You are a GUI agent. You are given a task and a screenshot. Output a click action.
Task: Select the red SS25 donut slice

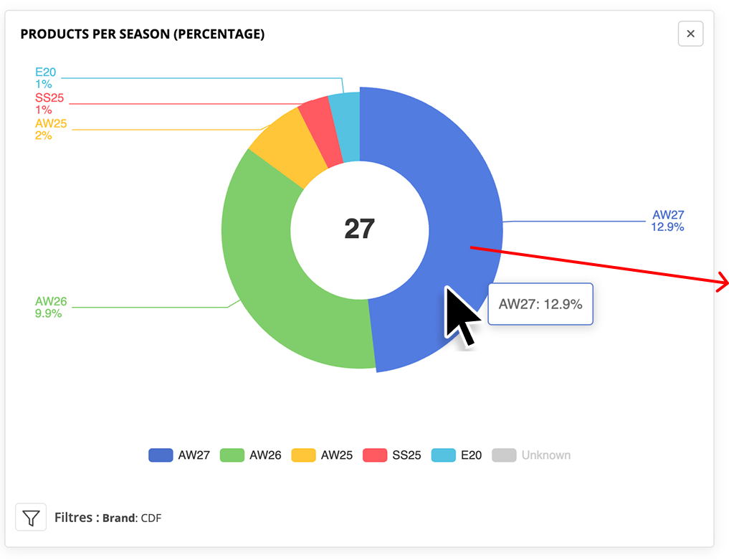coord(321,130)
